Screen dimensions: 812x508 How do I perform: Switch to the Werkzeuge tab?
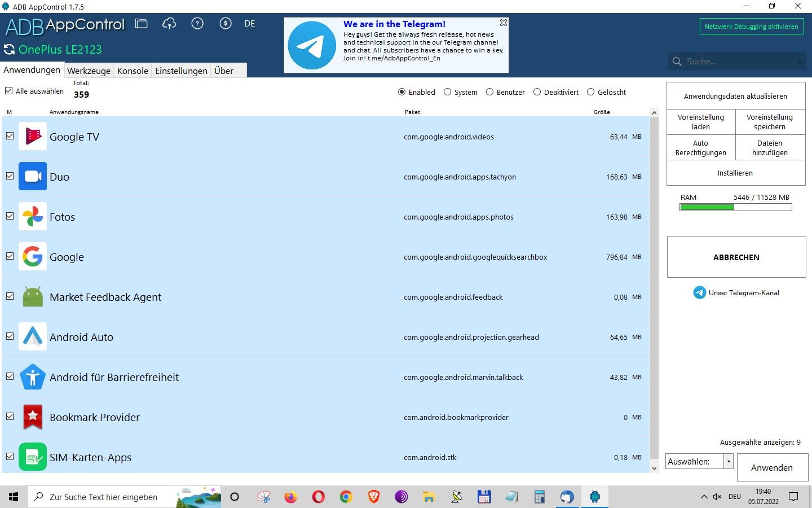click(89, 71)
